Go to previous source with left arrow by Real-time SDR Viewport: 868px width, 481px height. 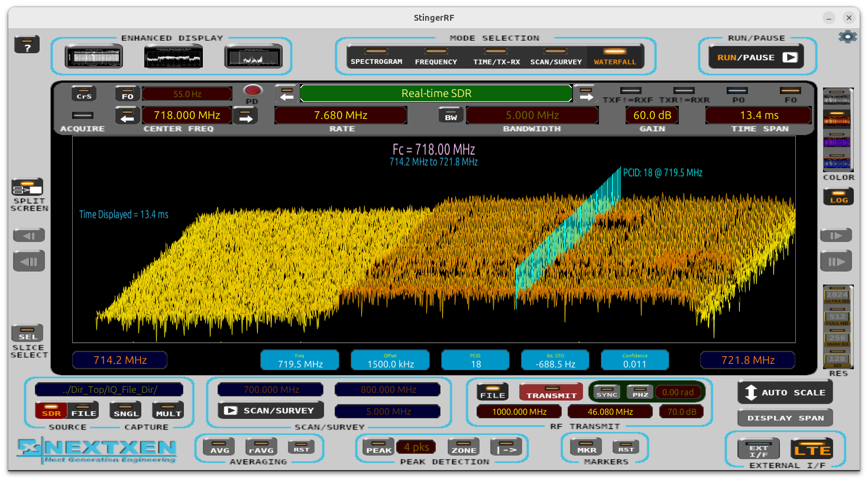[x=287, y=93]
